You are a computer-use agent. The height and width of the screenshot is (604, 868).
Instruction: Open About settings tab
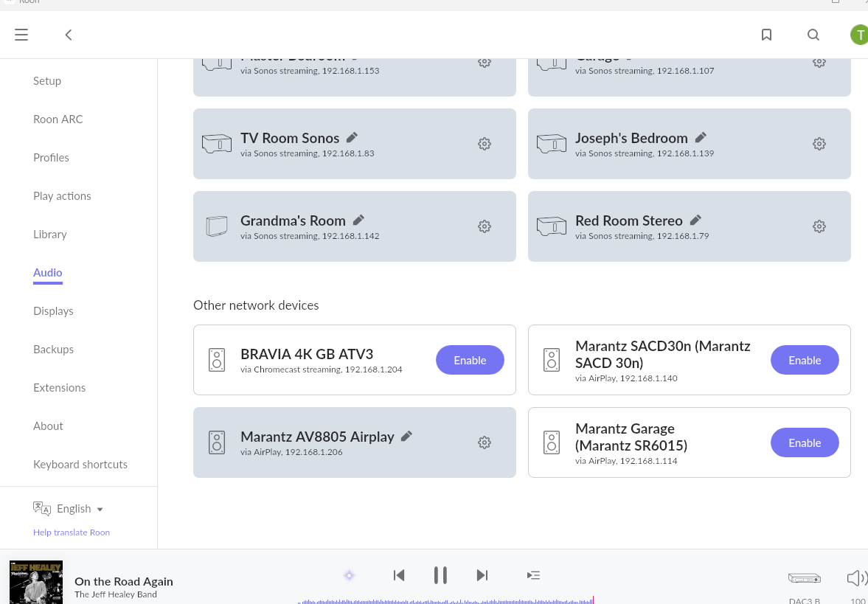pyautogui.click(x=48, y=426)
